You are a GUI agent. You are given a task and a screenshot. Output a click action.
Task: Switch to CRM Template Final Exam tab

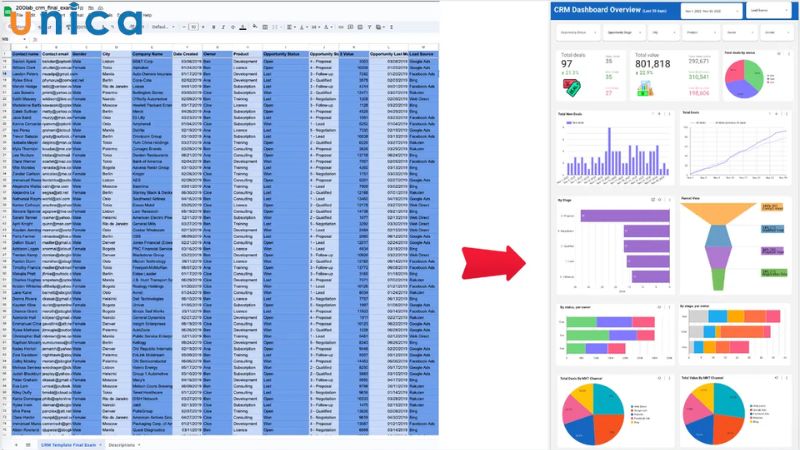point(71,445)
